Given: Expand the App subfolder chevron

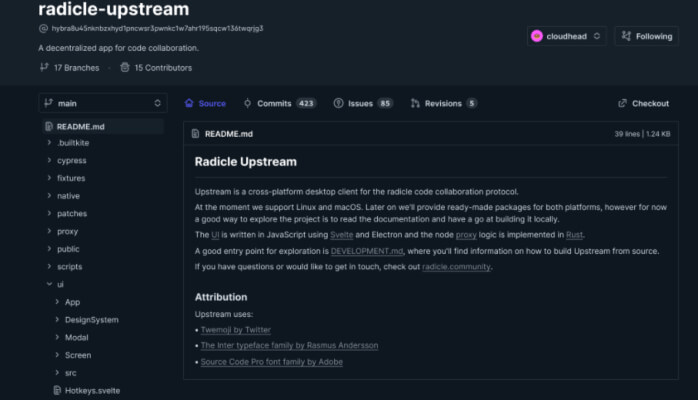Looking at the screenshot, I should [57, 302].
